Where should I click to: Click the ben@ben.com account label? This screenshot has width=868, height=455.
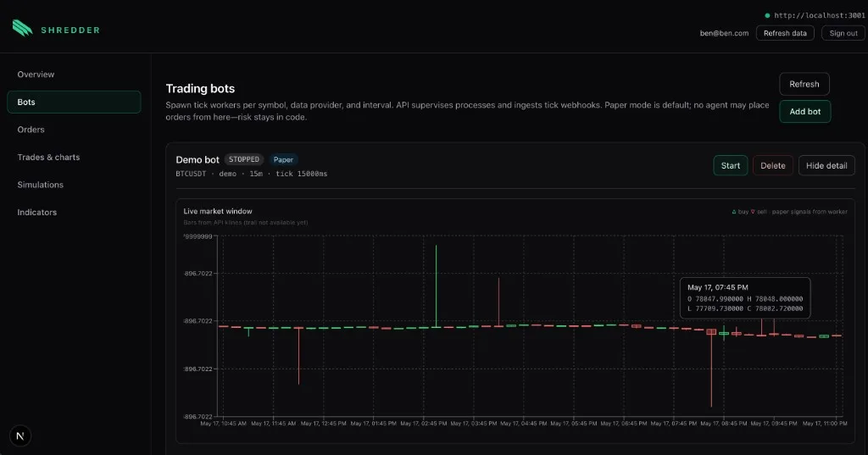pyautogui.click(x=724, y=33)
